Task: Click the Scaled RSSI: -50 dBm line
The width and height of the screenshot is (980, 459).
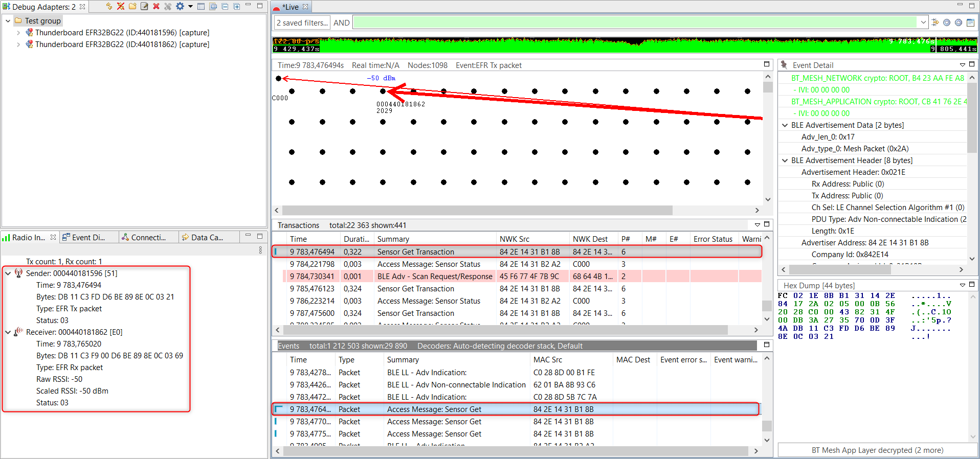Action: tap(72, 391)
